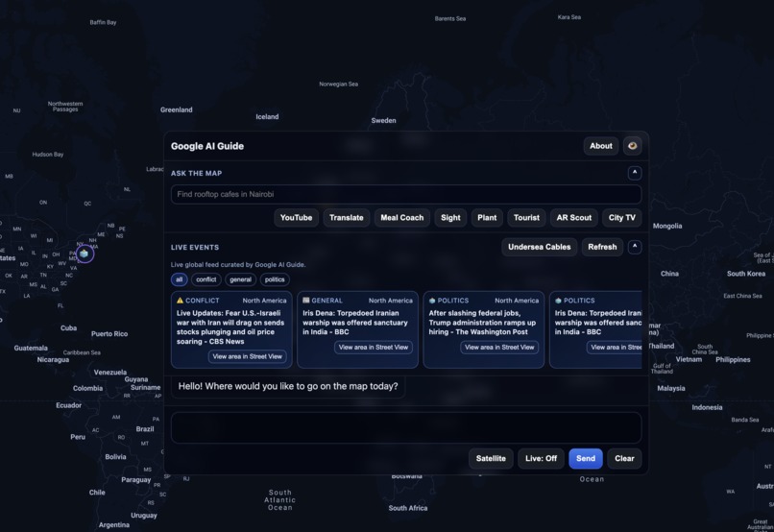
Task: View Street View for the GENERAL Iris Dena card
Action: click(x=374, y=348)
